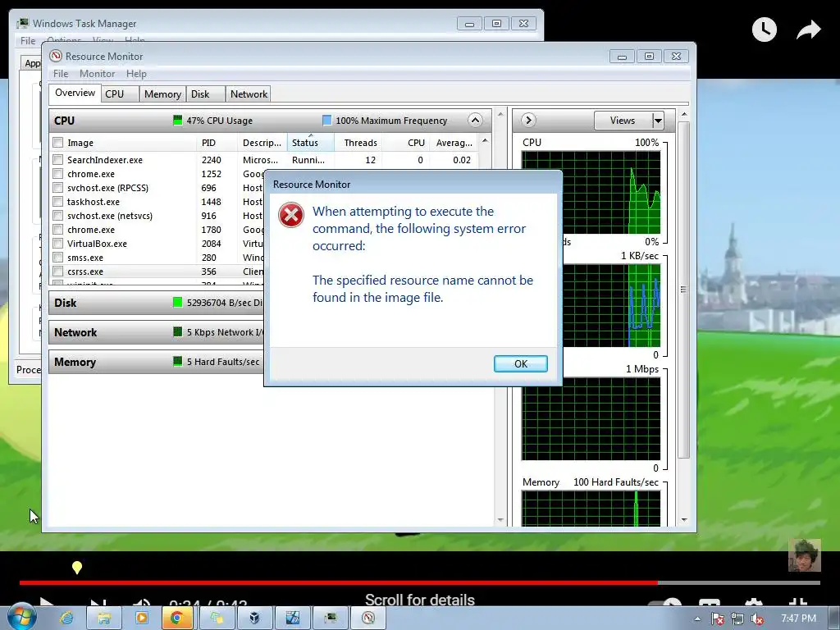Expand the Disk section header
Viewport: 840px width, 630px height.
(155, 303)
